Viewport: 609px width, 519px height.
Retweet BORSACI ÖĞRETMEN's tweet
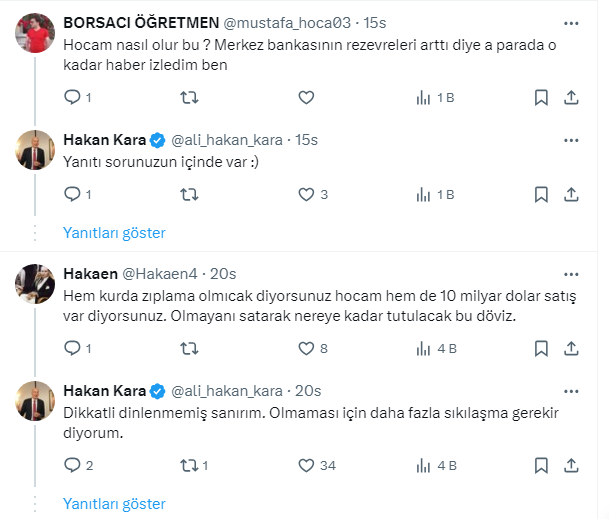pos(188,98)
